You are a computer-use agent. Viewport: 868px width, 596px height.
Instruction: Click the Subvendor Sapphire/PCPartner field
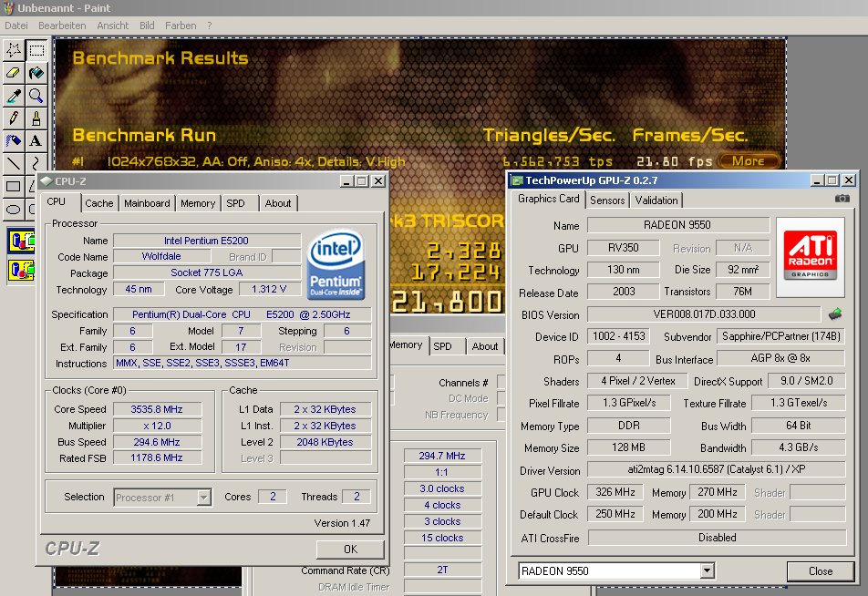(x=781, y=336)
